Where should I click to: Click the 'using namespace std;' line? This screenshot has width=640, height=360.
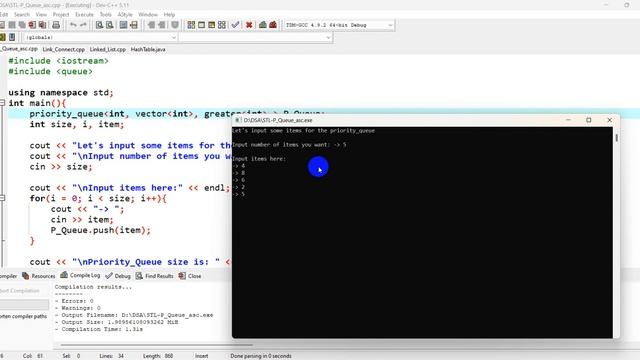point(61,93)
